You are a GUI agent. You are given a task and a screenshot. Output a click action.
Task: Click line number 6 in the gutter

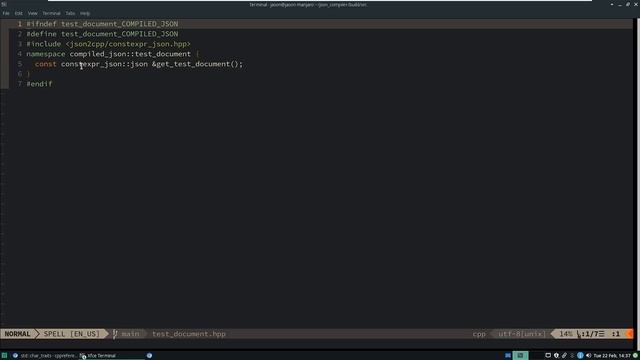tap(20, 74)
